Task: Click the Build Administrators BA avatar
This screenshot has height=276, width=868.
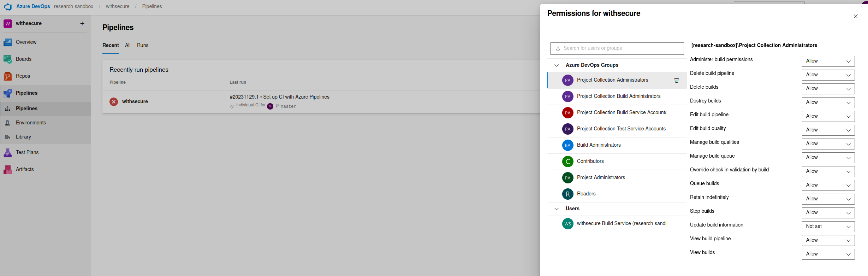Action: tap(568, 145)
